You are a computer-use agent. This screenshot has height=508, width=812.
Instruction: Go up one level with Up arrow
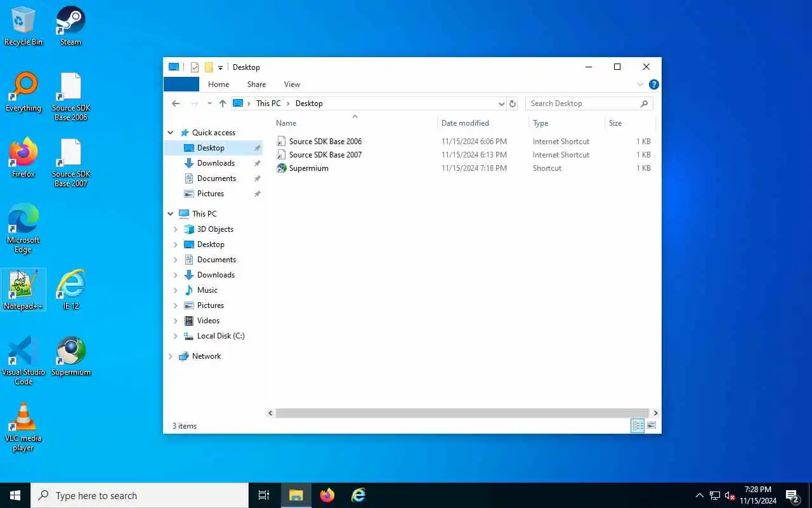click(x=222, y=104)
